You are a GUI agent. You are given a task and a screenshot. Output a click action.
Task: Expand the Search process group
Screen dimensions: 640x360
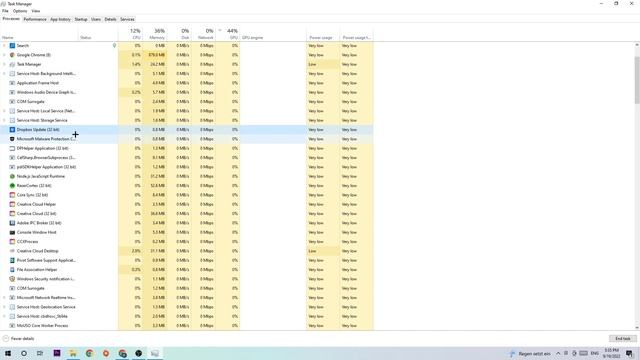click(4, 46)
